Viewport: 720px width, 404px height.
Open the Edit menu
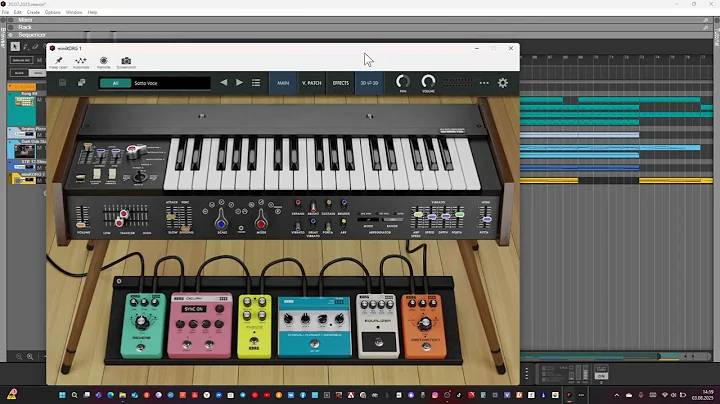tap(17, 12)
